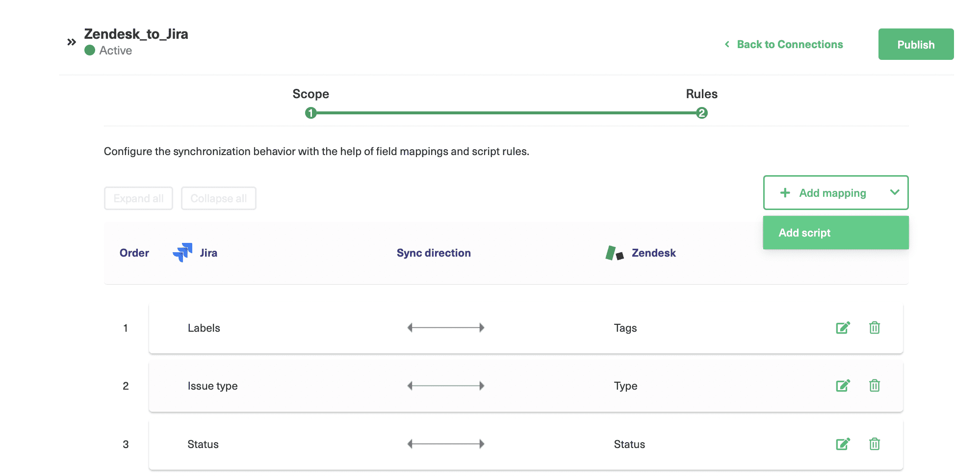Click the edit icon for the Status mapping
Image resolution: width=980 pixels, height=476 pixels.
[843, 444]
